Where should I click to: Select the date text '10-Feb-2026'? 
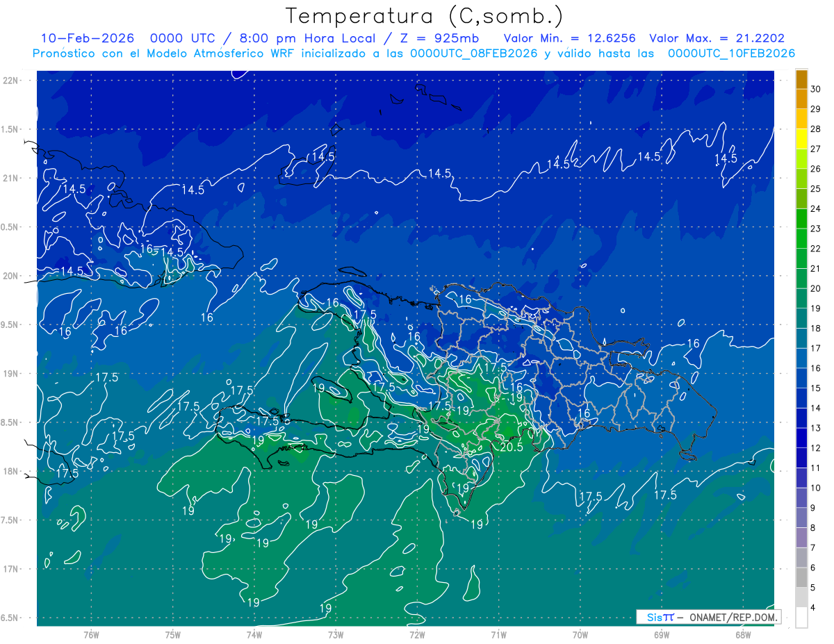click(88, 38)
